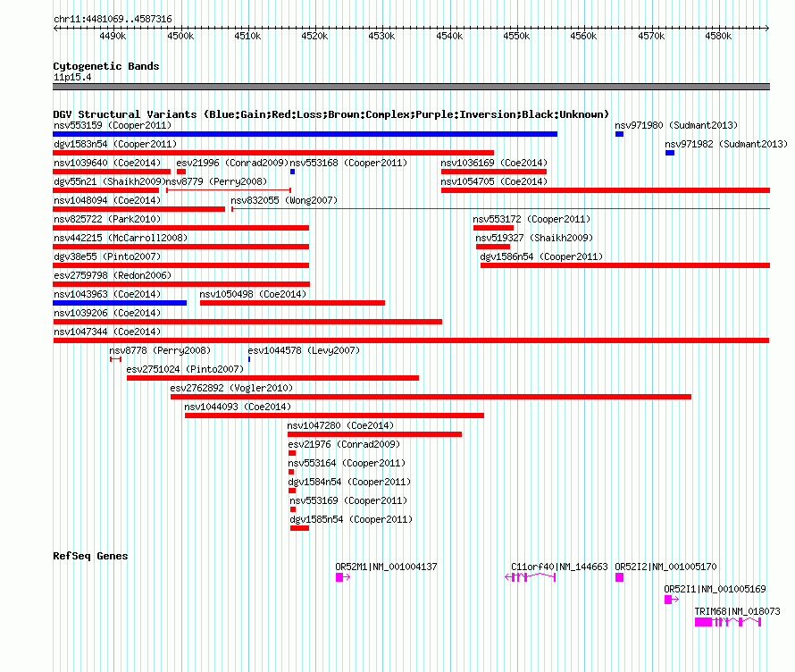Open nsv1048094 (Coe2014) variant label
This screenshot has width=795, height=672.
point(107,200)
